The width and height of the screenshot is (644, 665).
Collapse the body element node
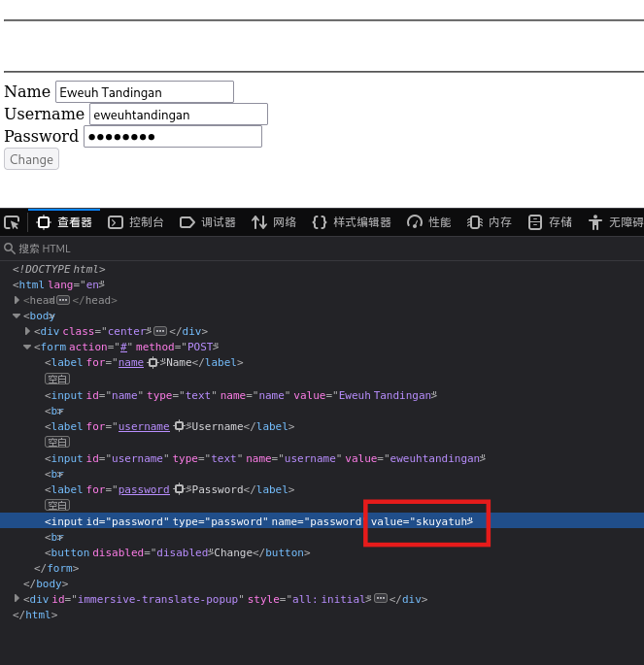point(17,316)
